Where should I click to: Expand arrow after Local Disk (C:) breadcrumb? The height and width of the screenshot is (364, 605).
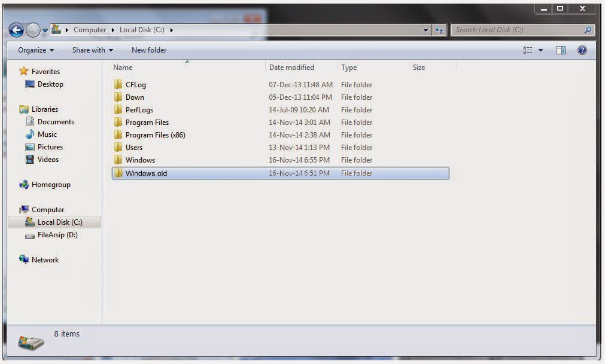pos(171,30)
